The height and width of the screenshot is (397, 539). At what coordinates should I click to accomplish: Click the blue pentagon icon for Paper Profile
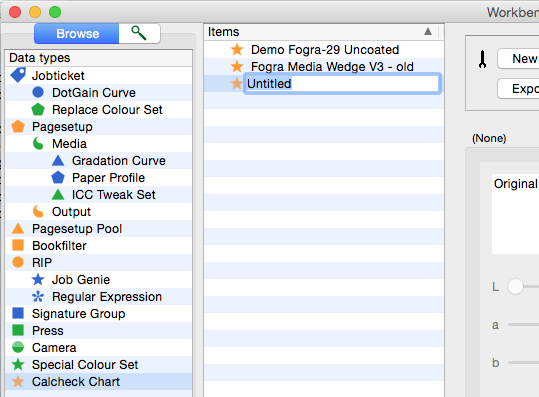pyautogui.click(x=58, y=177)
